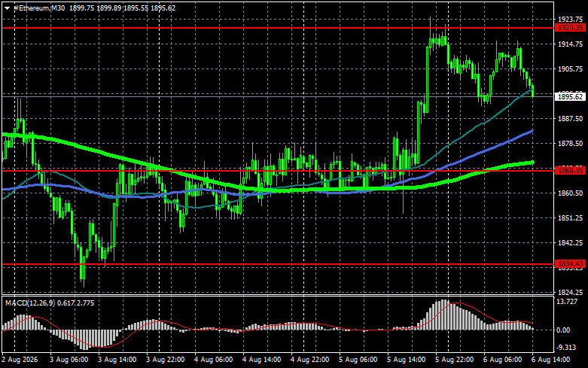Select the MACD values 0.617 2.775
588x368 pixels.
pyautogui.click(x=76, y=303)
